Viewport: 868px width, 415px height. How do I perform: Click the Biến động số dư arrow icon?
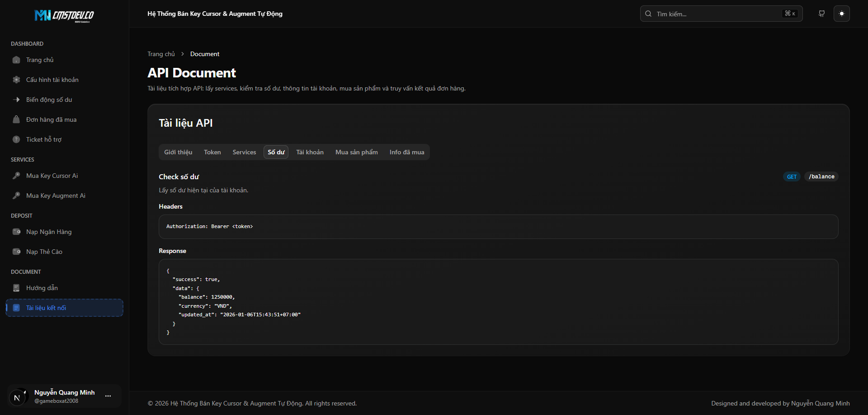(16, 100)
